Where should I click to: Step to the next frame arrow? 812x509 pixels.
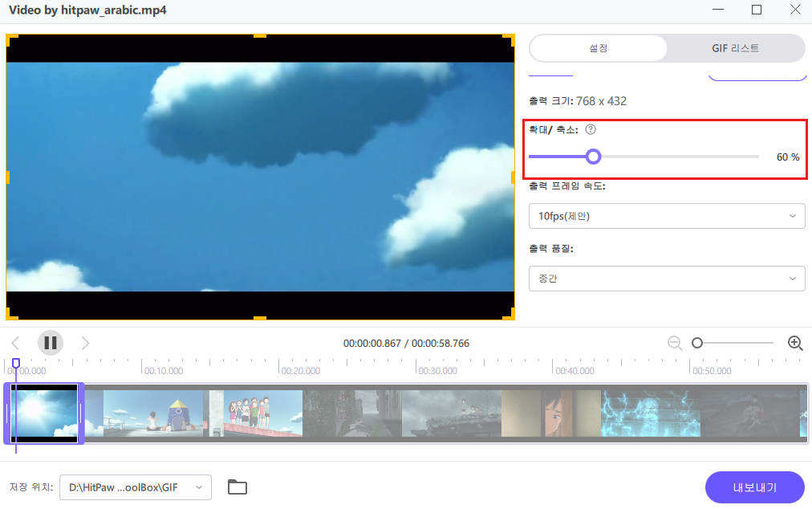click(85, 343)
